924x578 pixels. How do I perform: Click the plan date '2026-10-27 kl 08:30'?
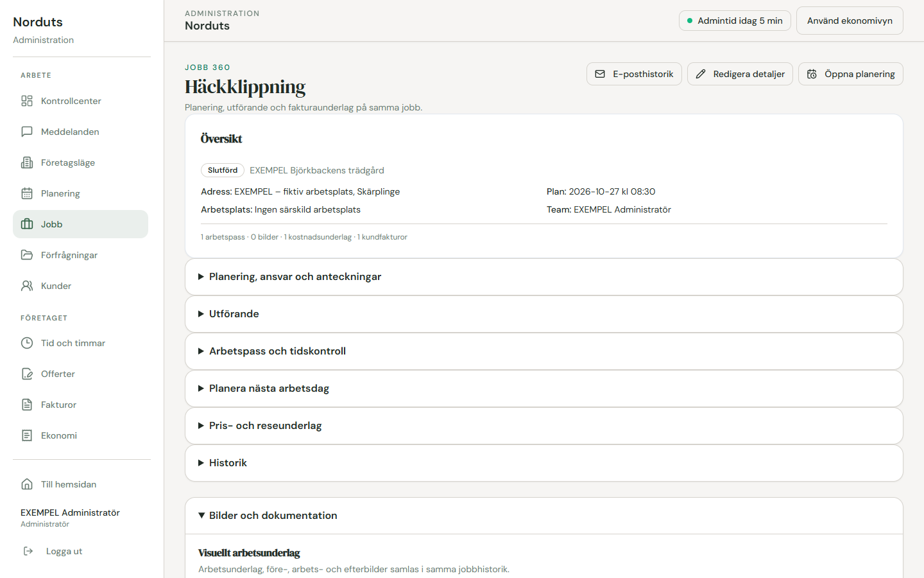coord(612,191)
